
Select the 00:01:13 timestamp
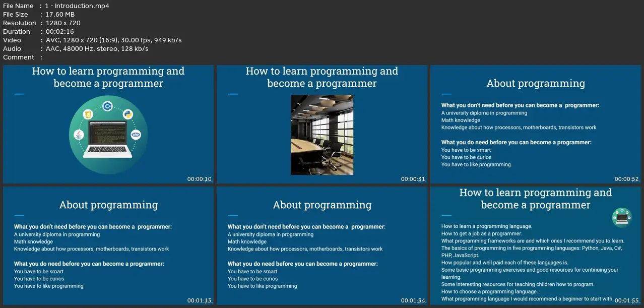[200, 300]
